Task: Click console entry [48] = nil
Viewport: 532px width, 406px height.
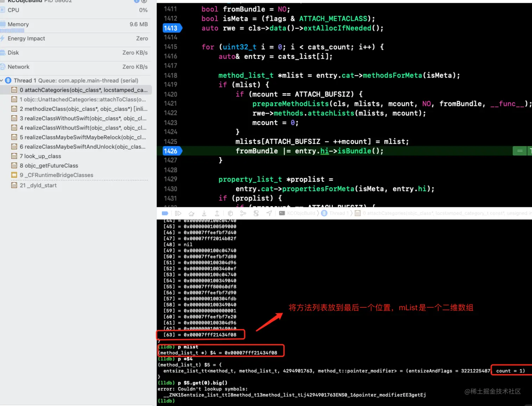Action: 178,244
